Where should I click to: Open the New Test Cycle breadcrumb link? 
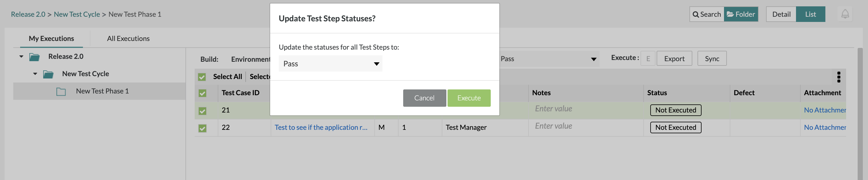77,14
